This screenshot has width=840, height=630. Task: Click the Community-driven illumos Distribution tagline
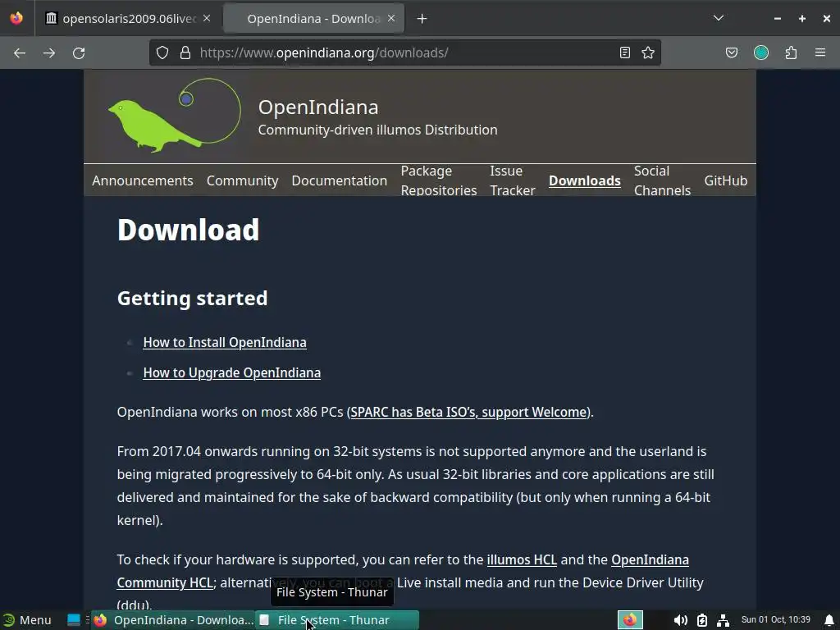[377, 130]
